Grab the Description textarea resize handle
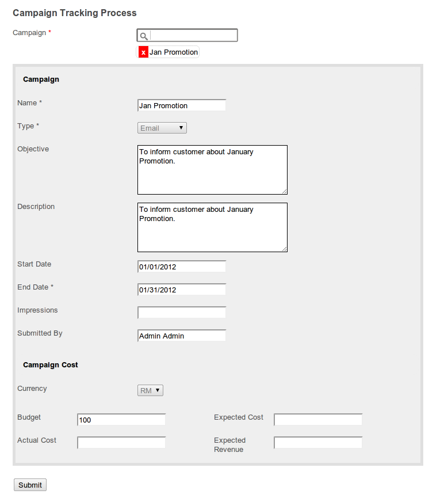 pos(284,248)
